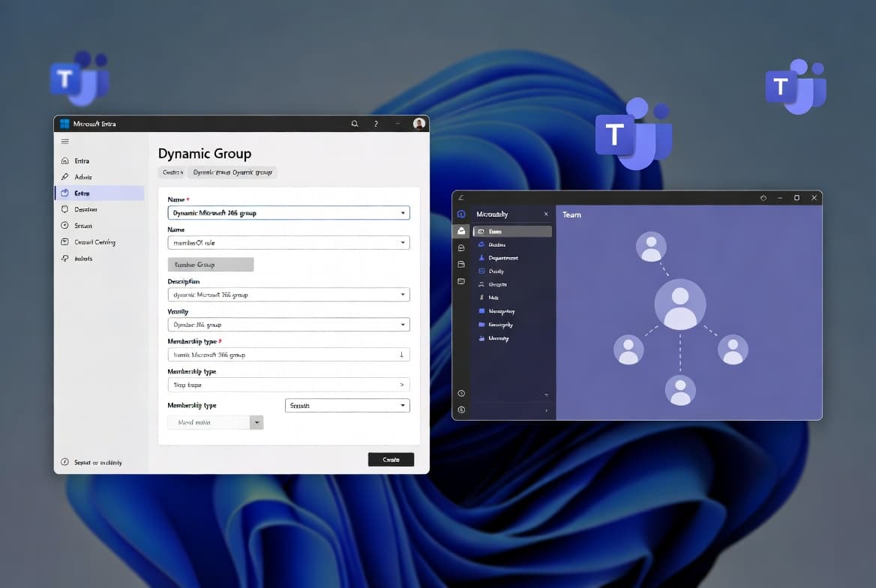Select the highlighted second icon in the Teams left rail
876x588 pixels.
click(461, 231)
